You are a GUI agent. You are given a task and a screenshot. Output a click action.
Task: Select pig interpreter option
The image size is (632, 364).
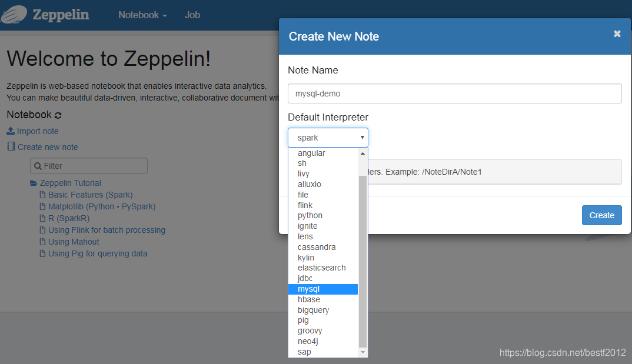323,320
